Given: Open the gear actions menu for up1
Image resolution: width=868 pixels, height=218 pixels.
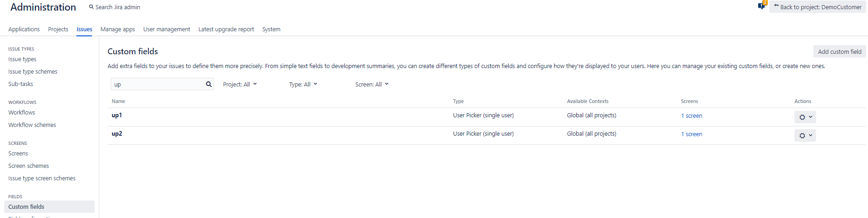Looking at the screenshot, I should point(805,117).
